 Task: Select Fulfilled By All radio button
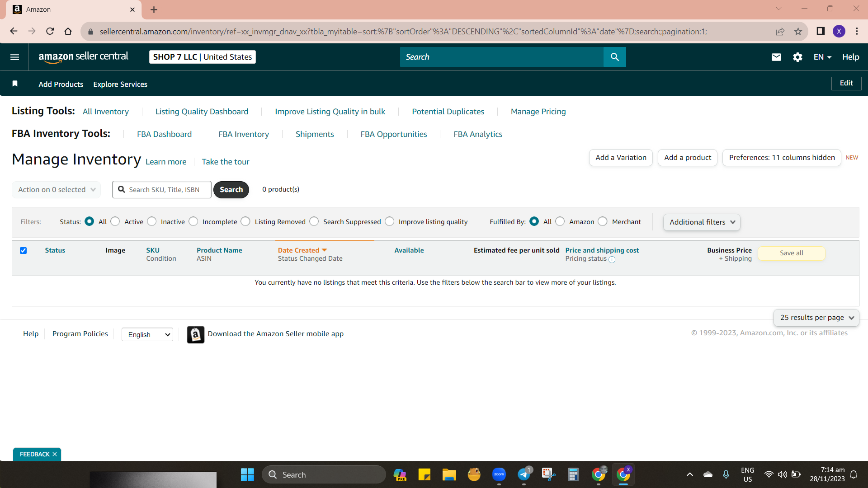(534, 221)
